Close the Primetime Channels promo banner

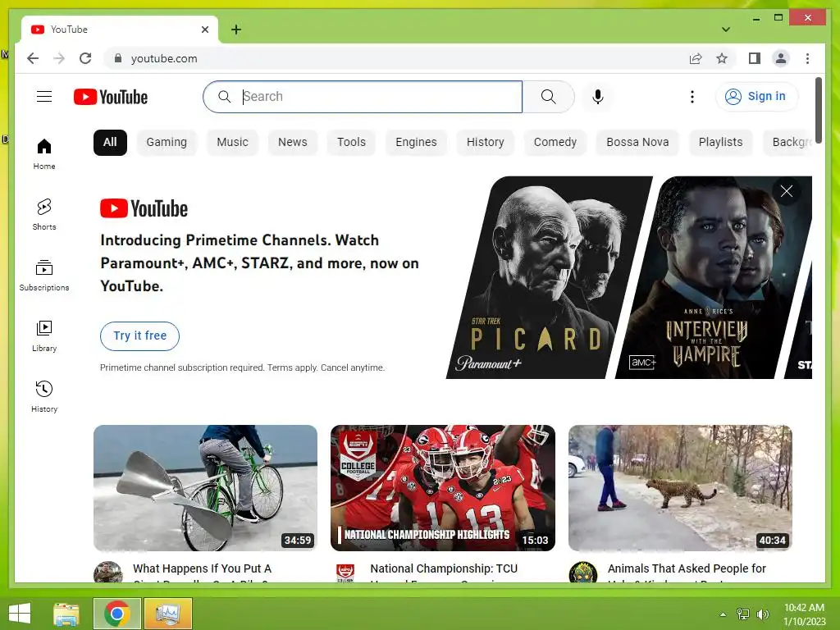point(787,191)
